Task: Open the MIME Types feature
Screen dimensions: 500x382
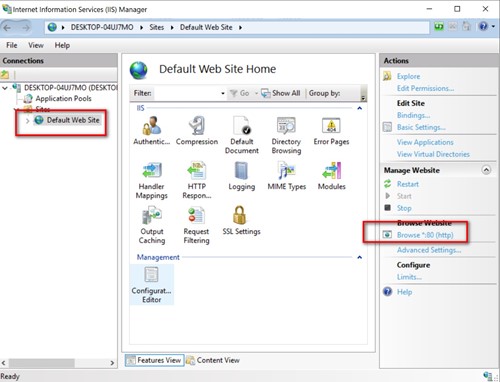Action: click(x=287, y=176)
